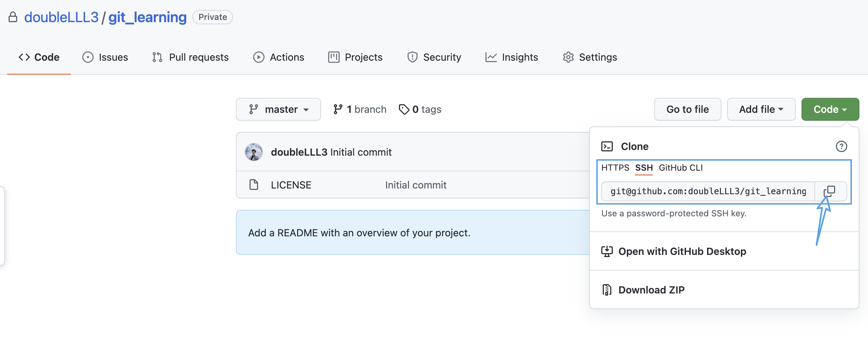Select the HTTPS clone option
This screenshot has height=337, width=868.
[x=615, y=168]
